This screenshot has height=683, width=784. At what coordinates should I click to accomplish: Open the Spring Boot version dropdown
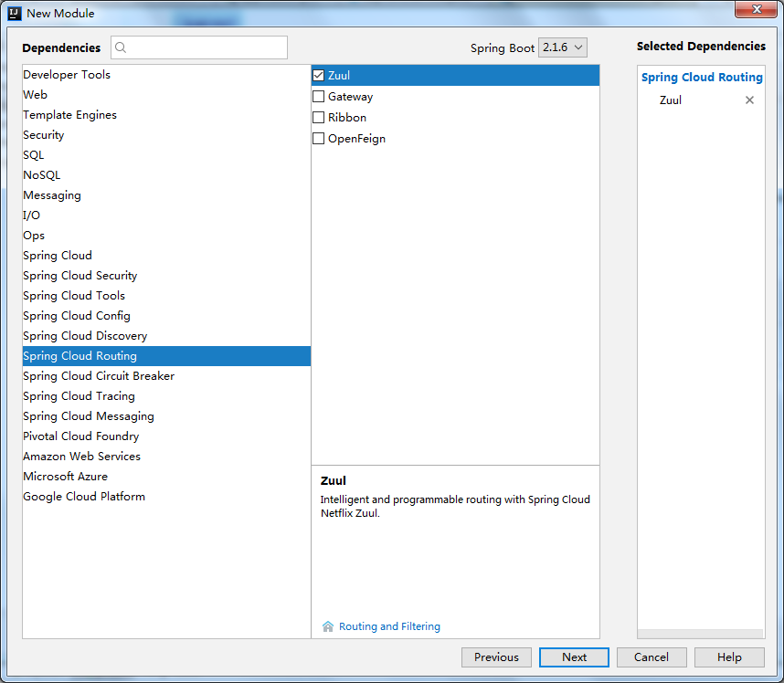562,47
